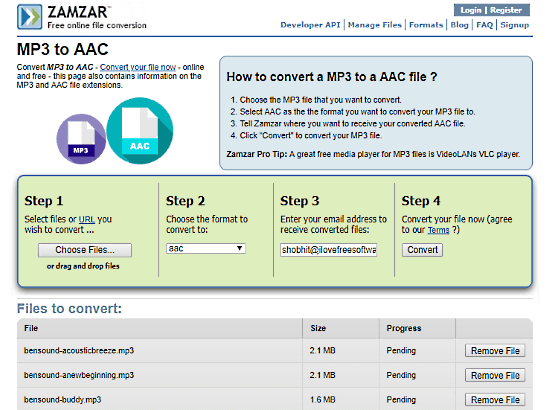Image resolution: width=550 pixels, height=410 pixels.
Task: Click the Size column header
Action: coord(318,328)
